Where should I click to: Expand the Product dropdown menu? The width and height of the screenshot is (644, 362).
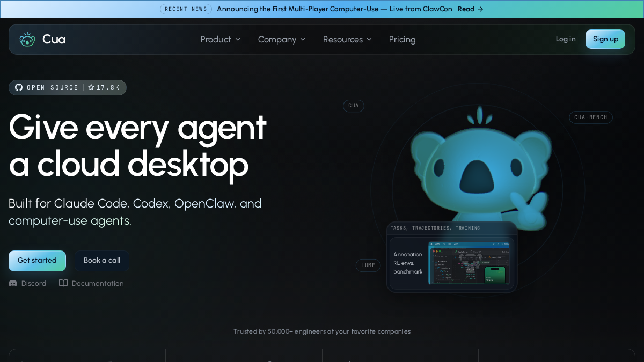[221, 39]
